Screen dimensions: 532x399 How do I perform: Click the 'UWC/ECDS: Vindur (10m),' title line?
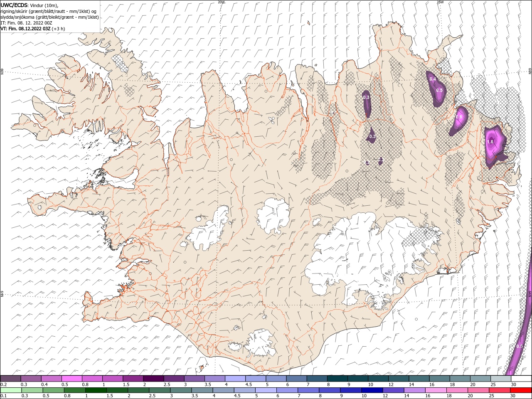(30, 5)
